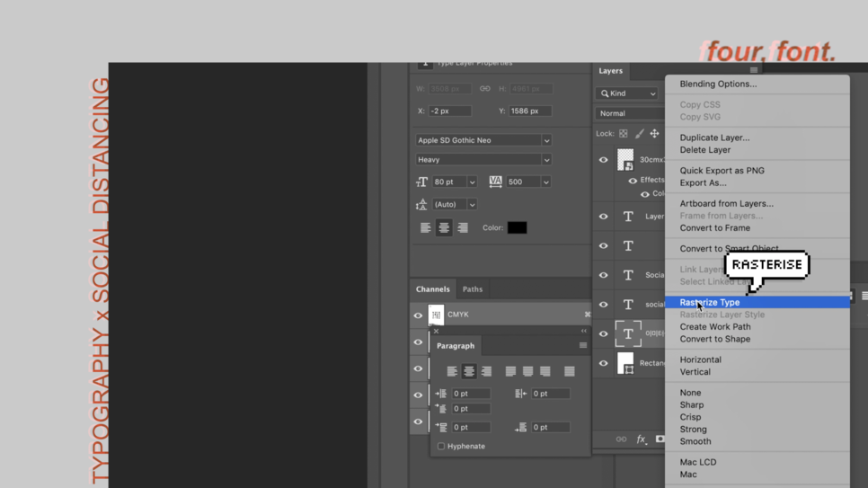Click justify all in Paragraph panel
Image resolution: width=868 pixels, height=488 pixels.
point(569,371)
